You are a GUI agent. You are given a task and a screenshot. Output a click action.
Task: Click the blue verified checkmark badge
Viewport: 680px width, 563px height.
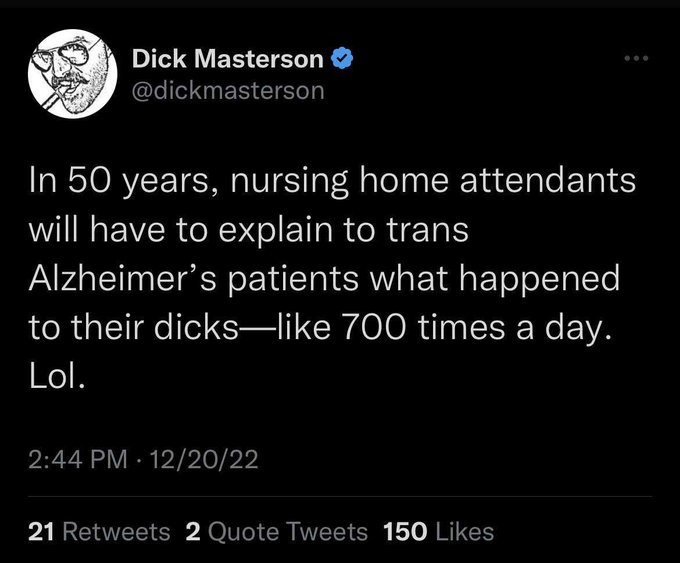pos(342,58)
